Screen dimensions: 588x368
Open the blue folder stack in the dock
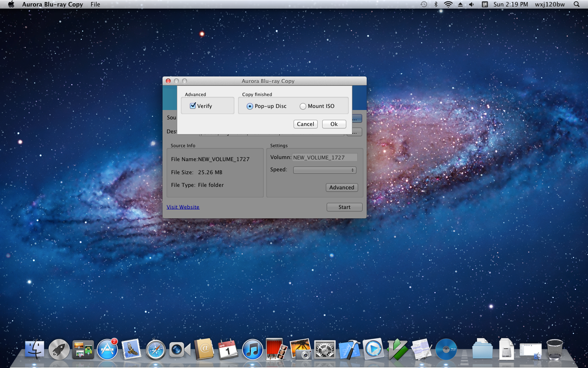click(x=482, y=349)
